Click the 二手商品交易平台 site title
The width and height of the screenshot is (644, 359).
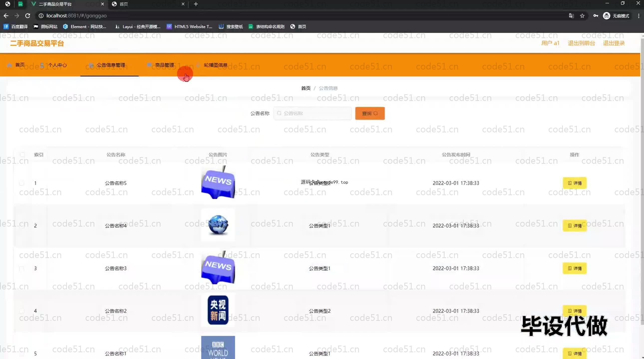(x=37, y=43)
